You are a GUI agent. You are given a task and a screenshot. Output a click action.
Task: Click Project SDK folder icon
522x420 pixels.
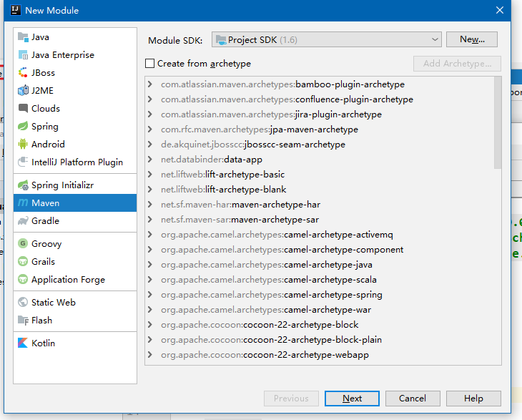pyautogui.click(x=221, y=40)
